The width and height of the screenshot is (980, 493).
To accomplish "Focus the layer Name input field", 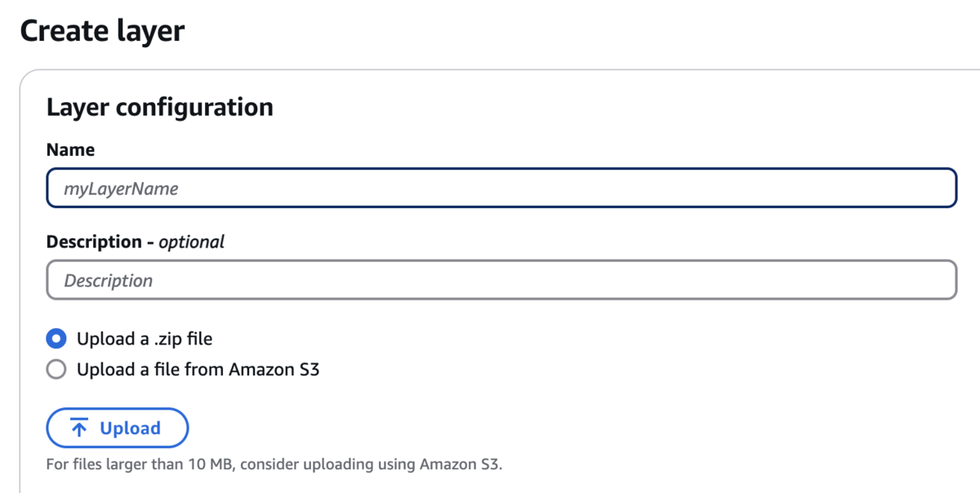I will 501,188.
